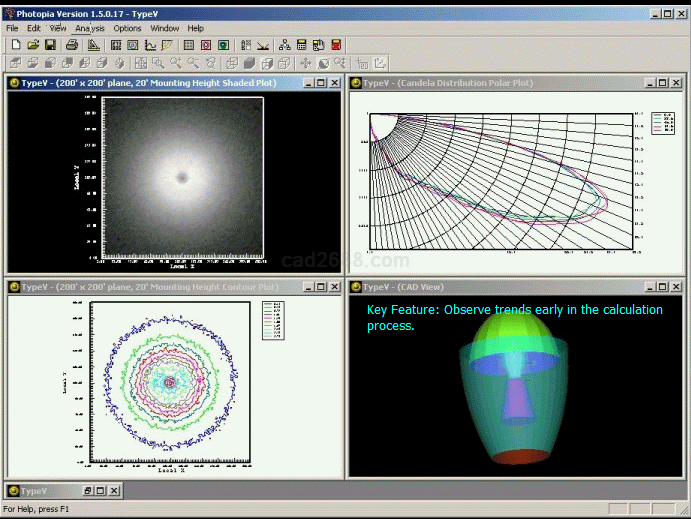Image resolution: width=691 pixels, height=519 pixels.
Task: Open the Options menu
Action: tap(127, 28)
